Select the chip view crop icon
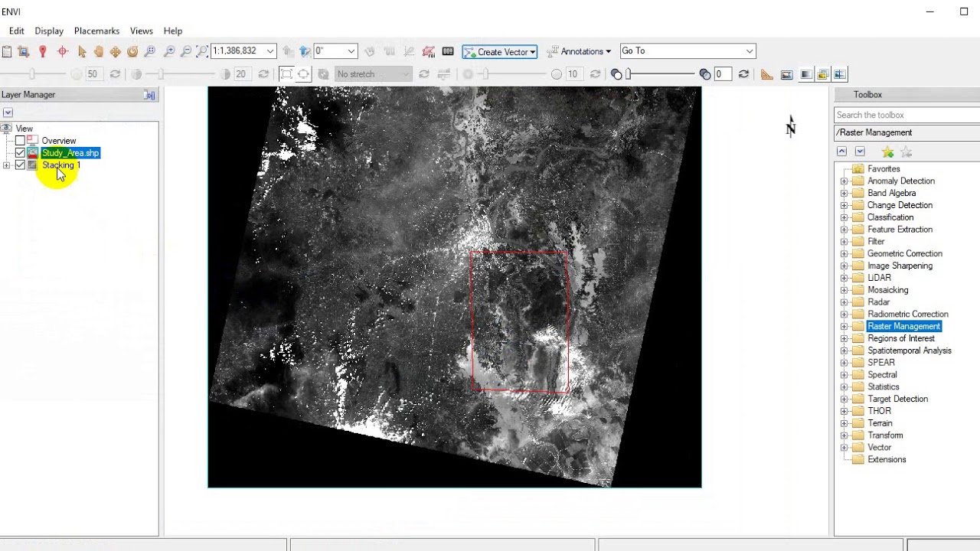The image size is (980, 551). pos(24,51)
